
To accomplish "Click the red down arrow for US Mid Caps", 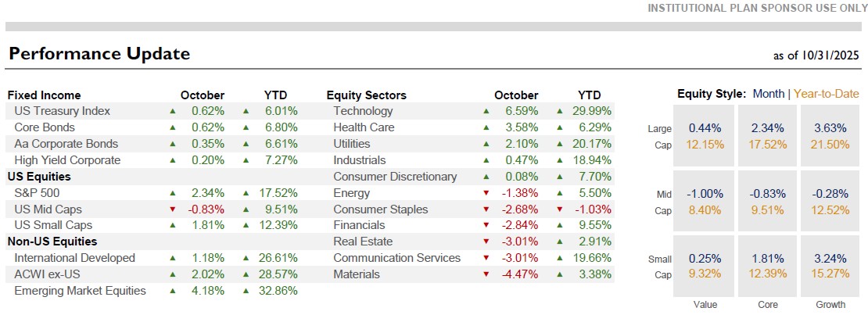I will click(x=173, y=209).
